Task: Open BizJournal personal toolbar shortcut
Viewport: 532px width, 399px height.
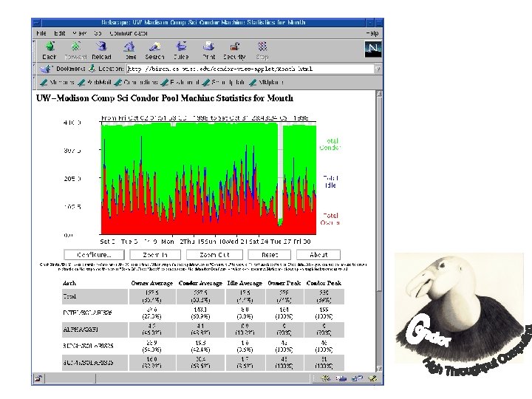Action: 180,83
